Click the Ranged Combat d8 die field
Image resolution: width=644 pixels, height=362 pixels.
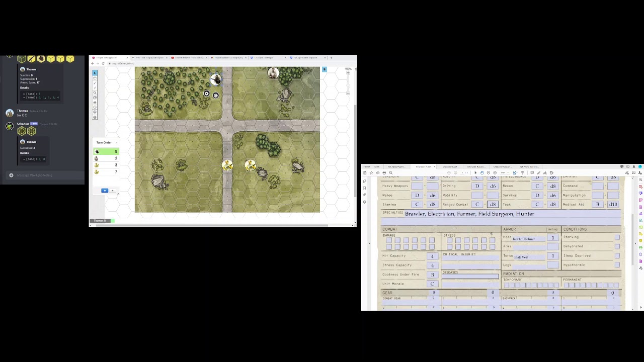[x=493, y=204]
